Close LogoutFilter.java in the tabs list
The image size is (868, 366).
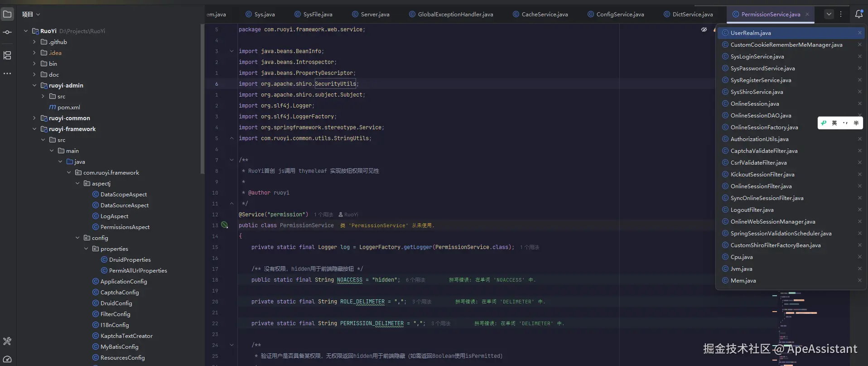(x=859, y=210)
